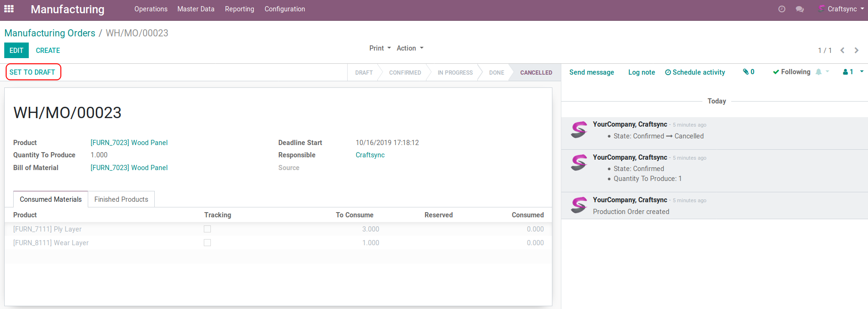Expand the Action dropdown
This screenshot has height=309, width=868.
[409, 48]
